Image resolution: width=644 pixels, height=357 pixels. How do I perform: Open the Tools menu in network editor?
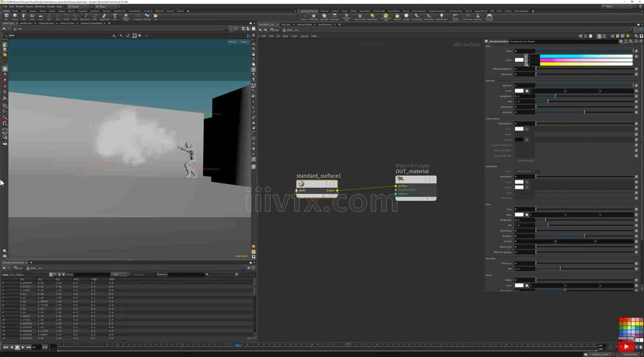point(294,36)
